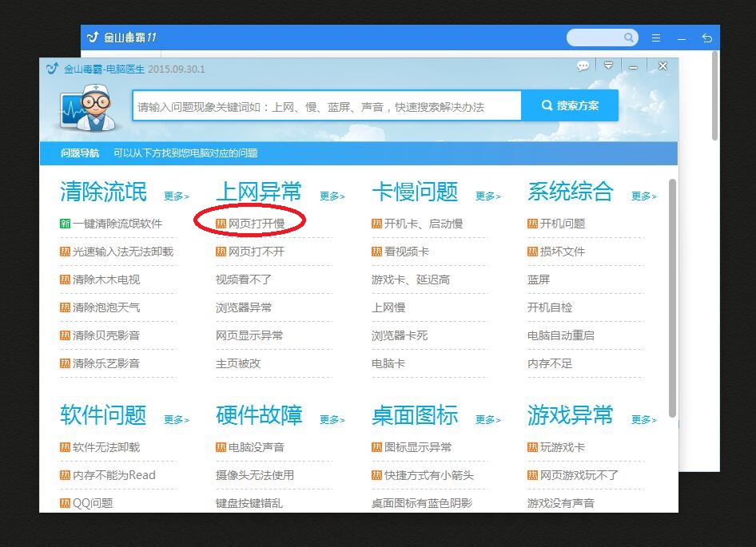The height and width of the screenshot is (547, 756).
Task: Click the hot badge beside 软件无法卸载
Action: coord(65,447)
